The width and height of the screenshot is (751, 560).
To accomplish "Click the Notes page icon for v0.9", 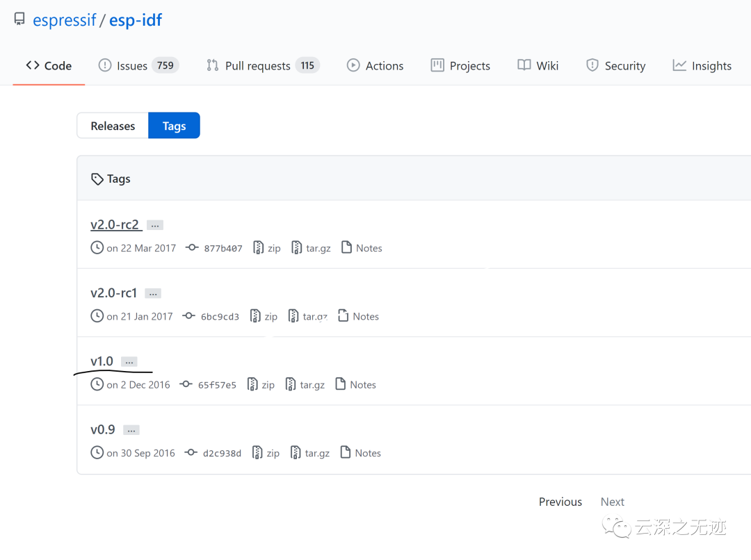I will (346, 452).
